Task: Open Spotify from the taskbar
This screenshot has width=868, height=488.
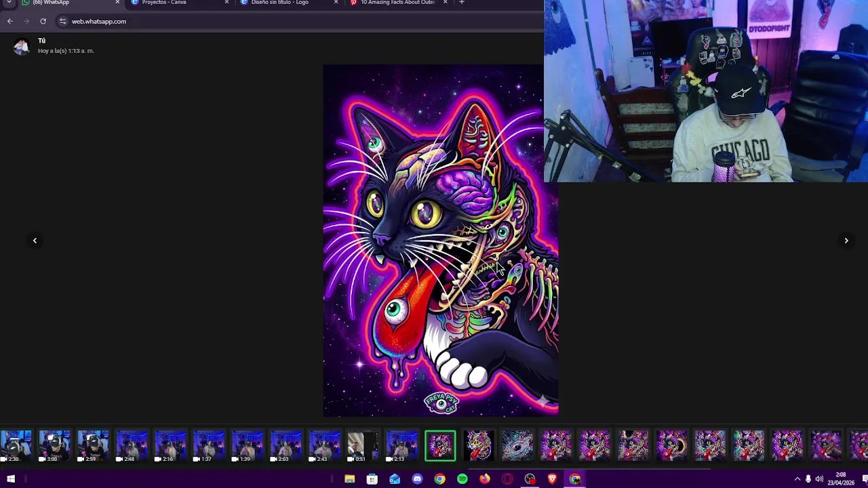Action: [462, 479]
